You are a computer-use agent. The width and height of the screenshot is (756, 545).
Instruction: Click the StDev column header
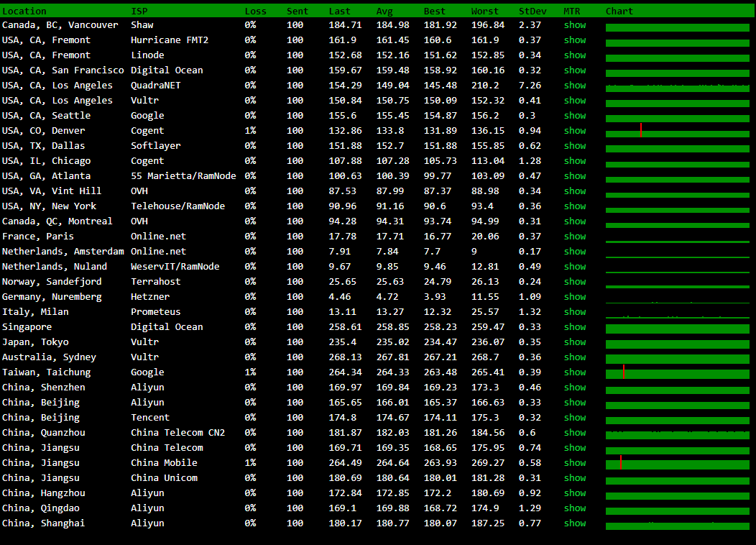coord(532,11)
